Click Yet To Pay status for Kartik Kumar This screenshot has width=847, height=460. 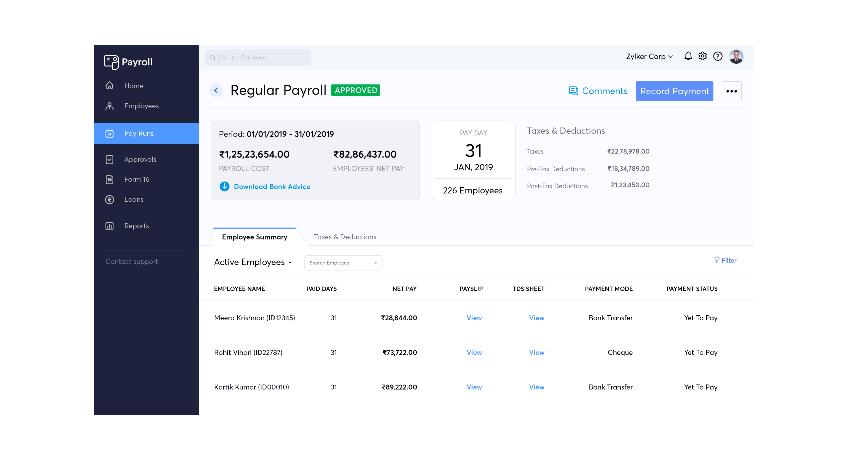701,387
